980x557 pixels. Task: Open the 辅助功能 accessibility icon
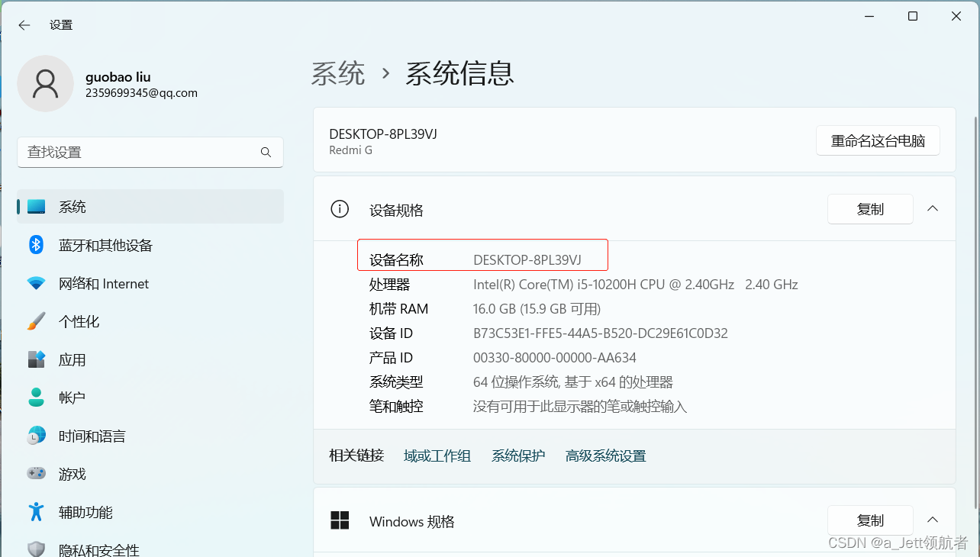pos(36,512)
